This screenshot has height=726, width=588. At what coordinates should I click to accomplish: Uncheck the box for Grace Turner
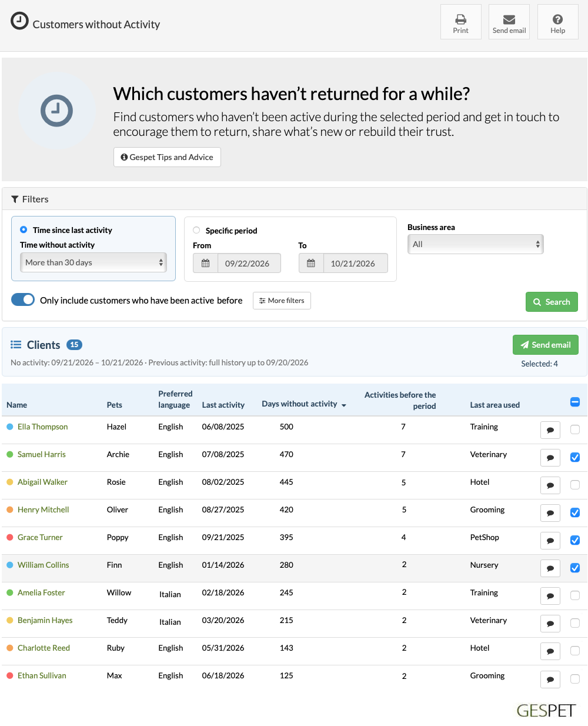575,540
